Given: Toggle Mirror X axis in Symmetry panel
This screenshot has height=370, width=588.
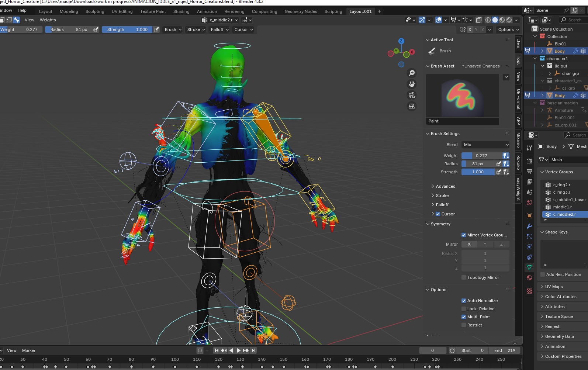Looking at the screenshot, I should (x=469, y=244).
